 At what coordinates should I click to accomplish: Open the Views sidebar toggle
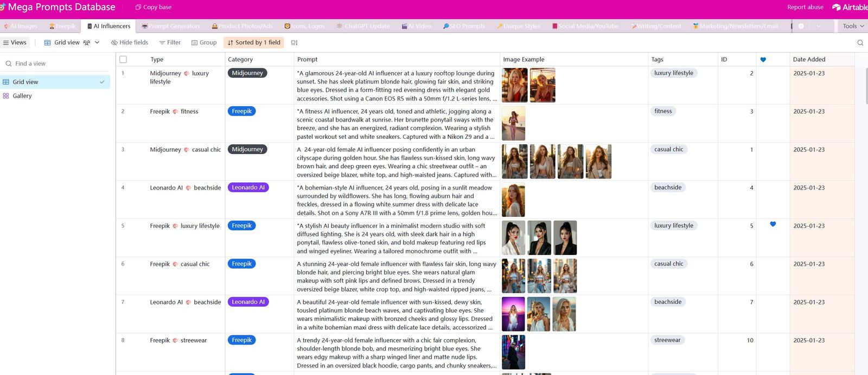(15, 42)
